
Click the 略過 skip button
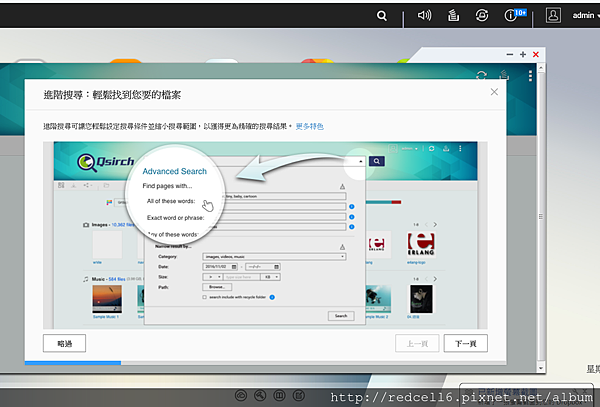point(64,343)
